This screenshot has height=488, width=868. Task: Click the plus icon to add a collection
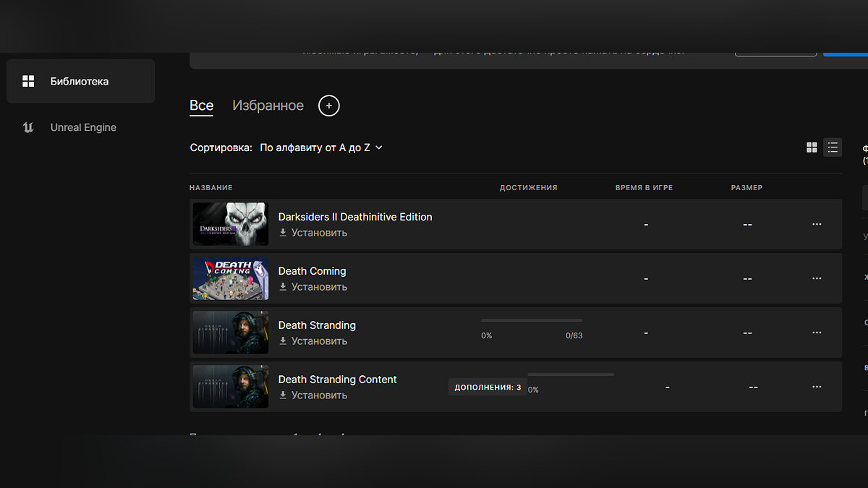(x=328, y=106)
